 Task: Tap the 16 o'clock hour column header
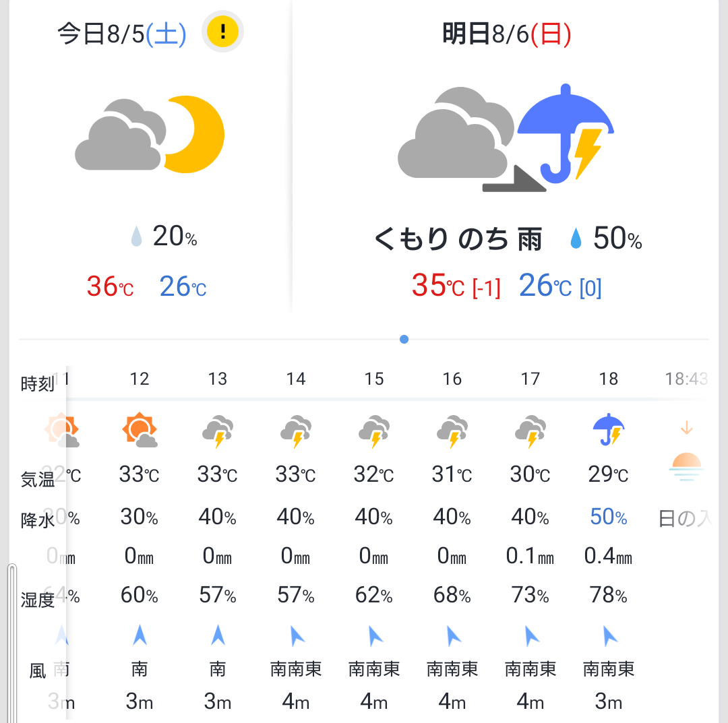(x=452, y=379)
